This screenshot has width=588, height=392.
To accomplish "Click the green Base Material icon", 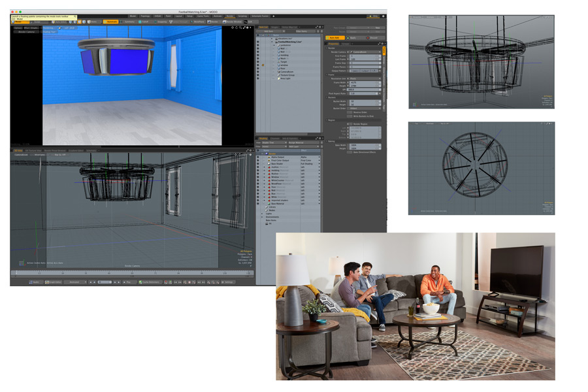I will pyautogui.click(x=269, y=204).
